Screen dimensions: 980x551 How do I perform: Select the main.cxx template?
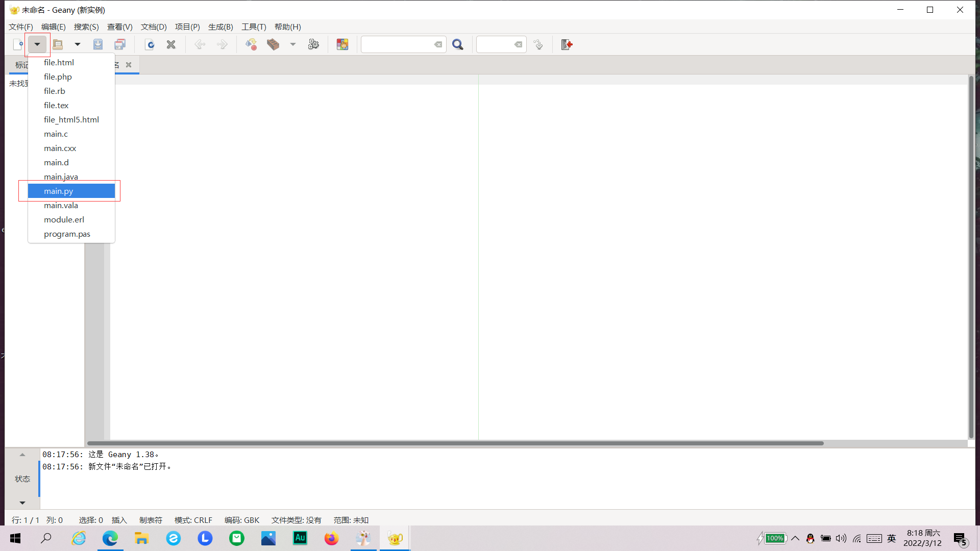(x=71, y=148)
